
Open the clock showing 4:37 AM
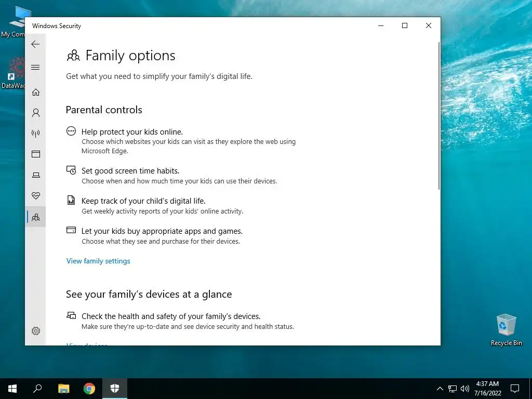[x=487, y=389]
